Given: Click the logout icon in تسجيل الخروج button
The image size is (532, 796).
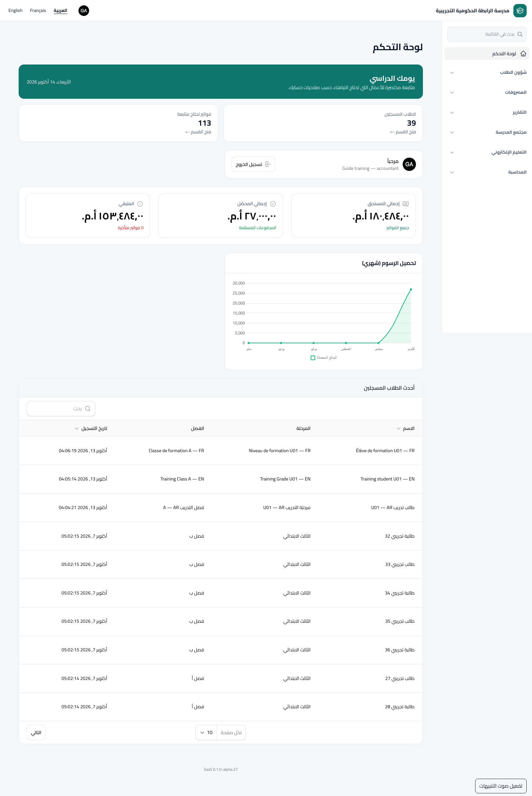Looking at the screenshot, I should pos(268,164).
